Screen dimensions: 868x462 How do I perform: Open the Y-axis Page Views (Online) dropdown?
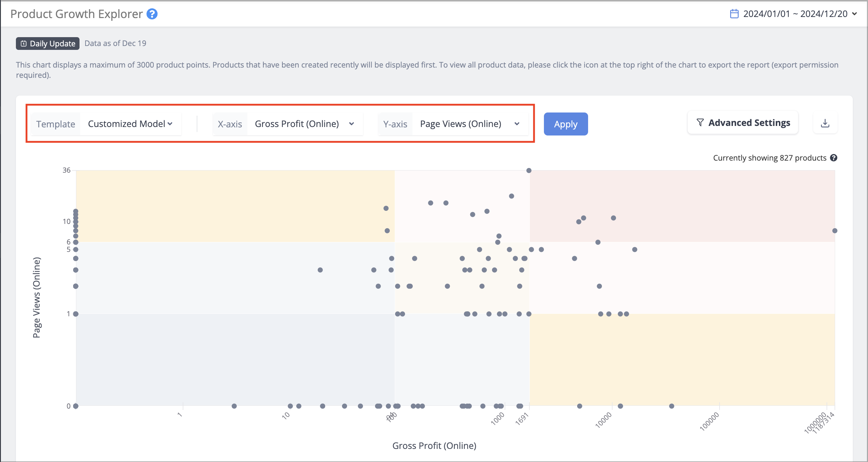click(x=470, y=124)
